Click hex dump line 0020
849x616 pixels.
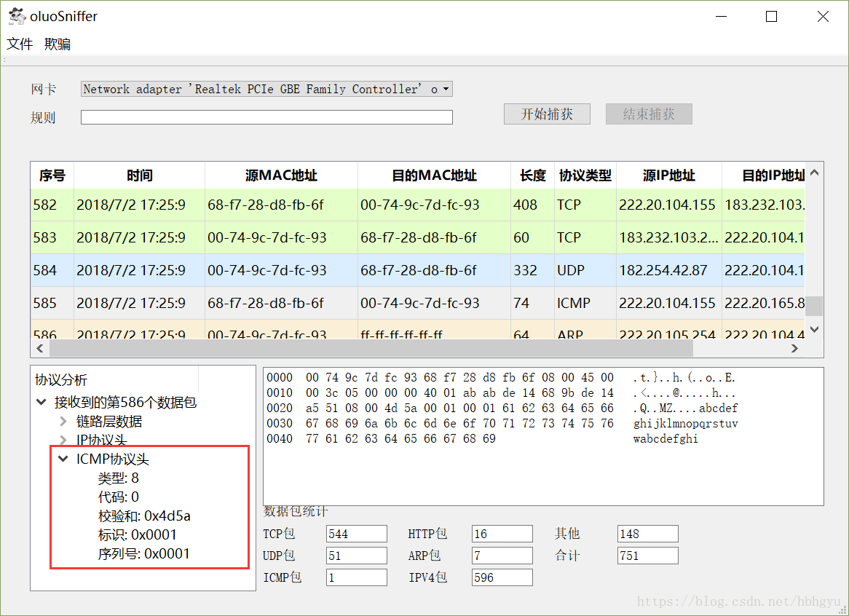[502, 408]
